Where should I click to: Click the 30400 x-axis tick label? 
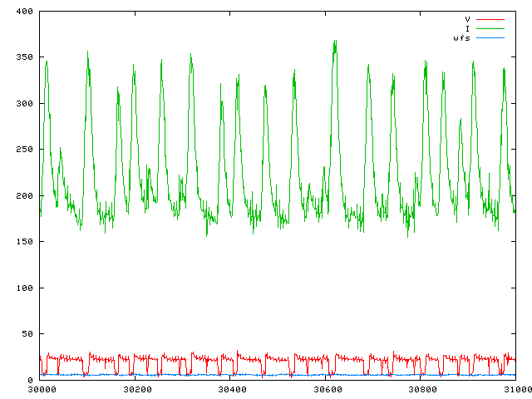(x=230, y=389)
